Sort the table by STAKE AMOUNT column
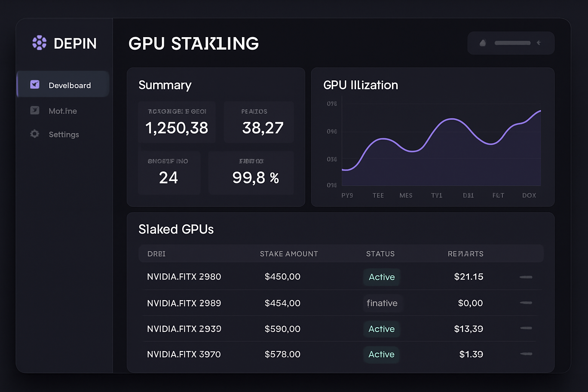Image resolution: width=588 pixels, height=392 pixels. click(x=289, y=253)
